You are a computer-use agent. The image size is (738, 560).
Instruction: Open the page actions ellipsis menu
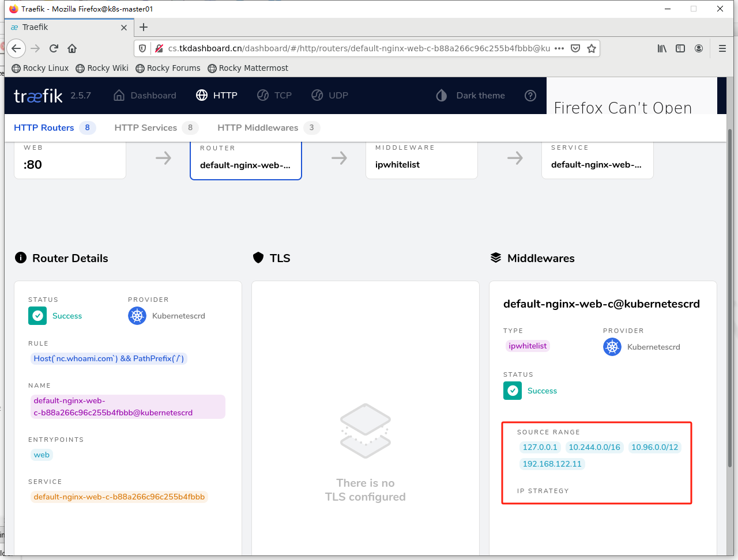tap(559, 48)
